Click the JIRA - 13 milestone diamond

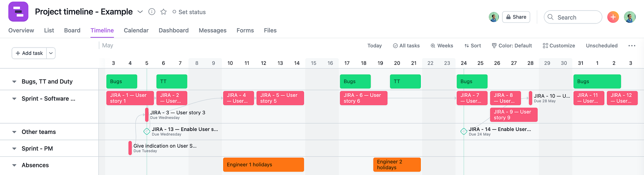pos(147,131)
